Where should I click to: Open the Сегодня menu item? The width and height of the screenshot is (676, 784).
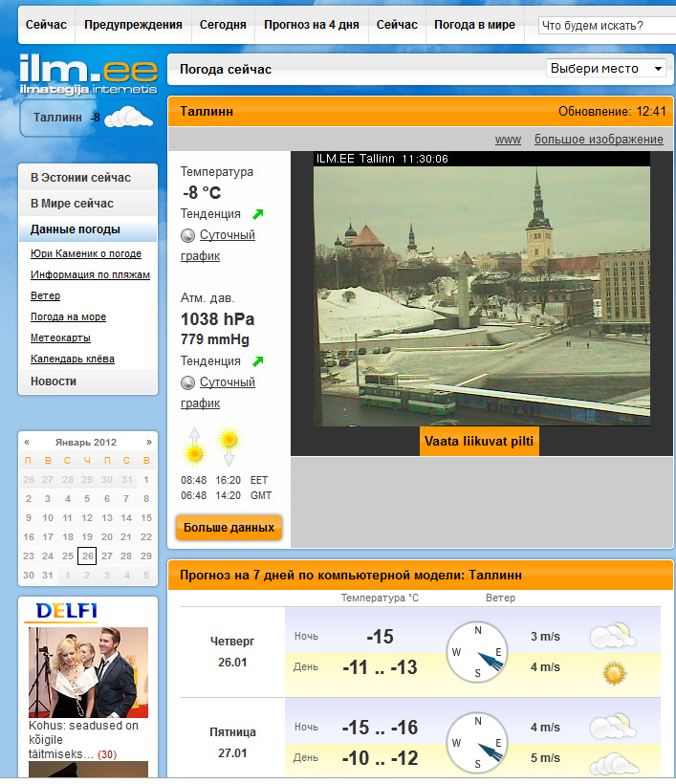223,25
